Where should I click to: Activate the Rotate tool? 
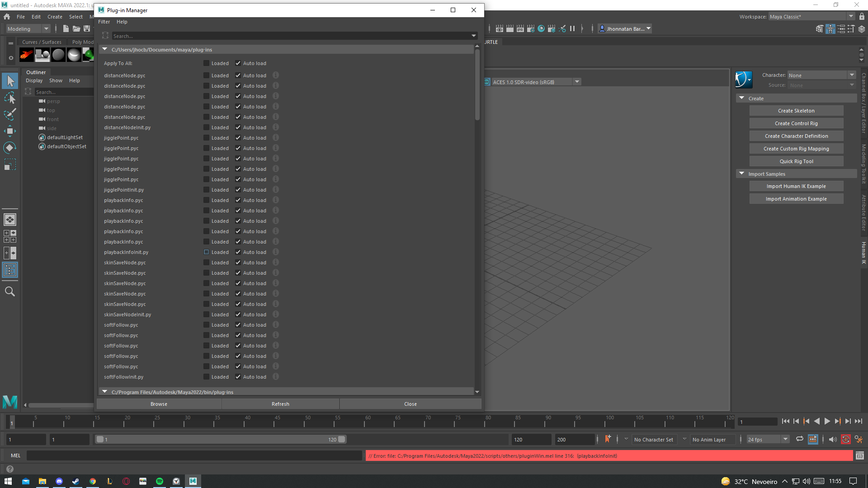click(x=10, y=148)
